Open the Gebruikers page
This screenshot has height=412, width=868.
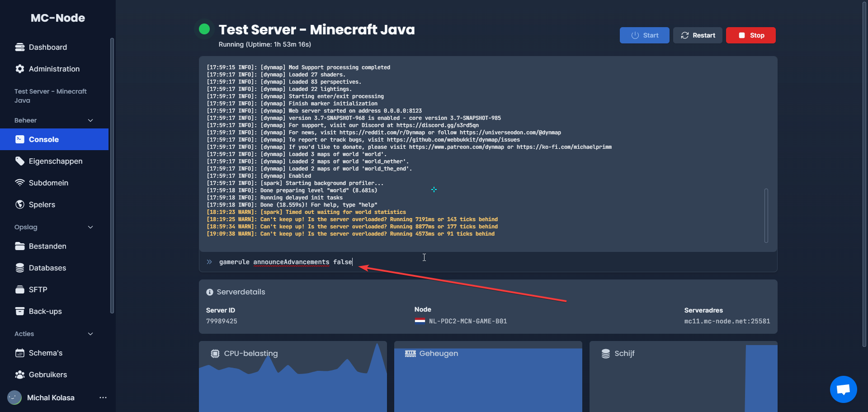[x=54, y=374]
